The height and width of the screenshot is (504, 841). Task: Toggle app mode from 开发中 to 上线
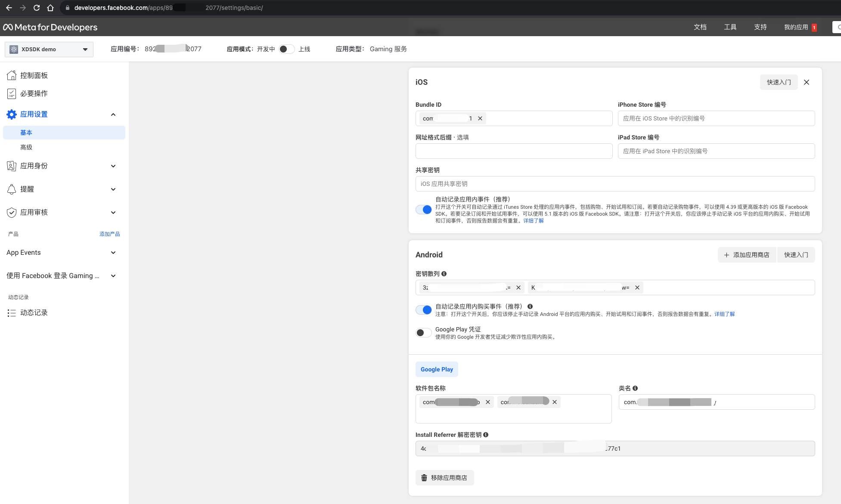click(x=287, y=49)
